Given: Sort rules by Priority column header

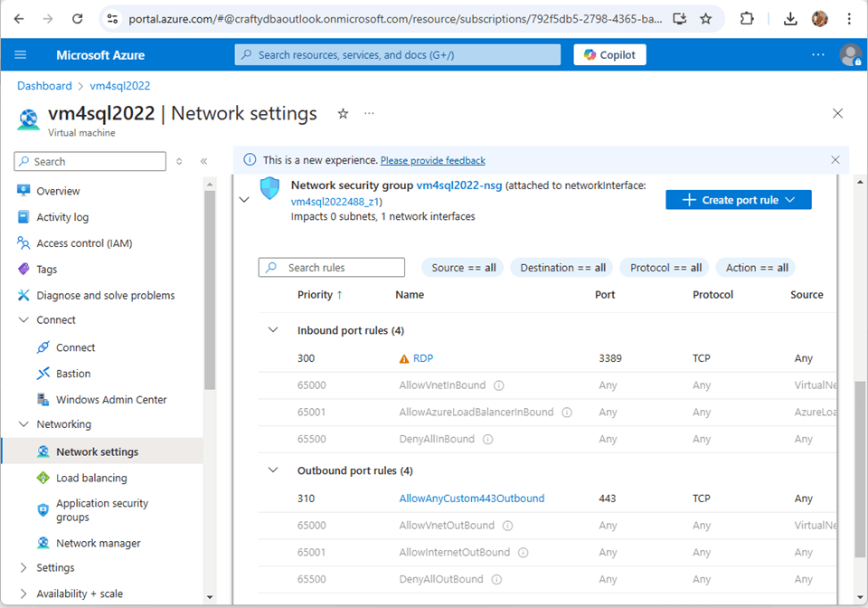Looking at the screenshot, I should click(x=320, y=295).
